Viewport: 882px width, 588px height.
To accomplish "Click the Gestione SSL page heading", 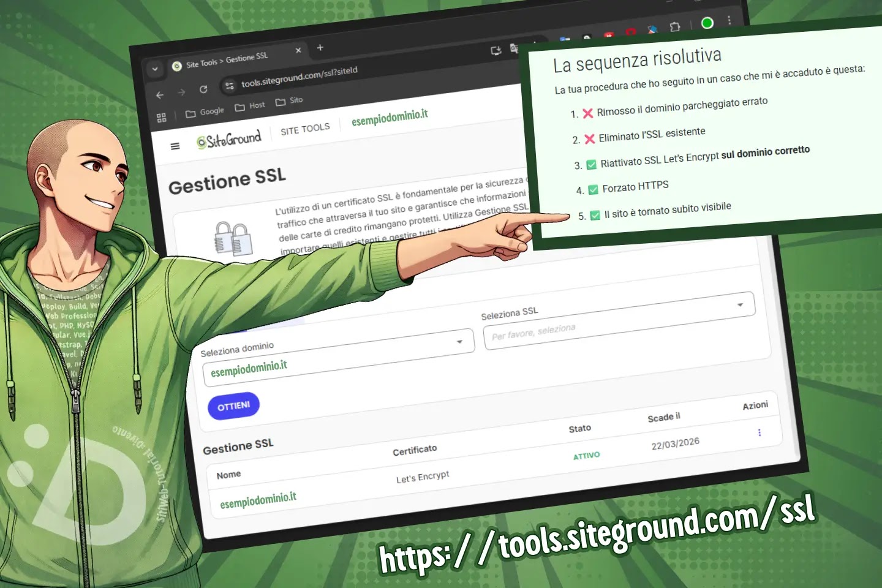I will click(227, 182).
